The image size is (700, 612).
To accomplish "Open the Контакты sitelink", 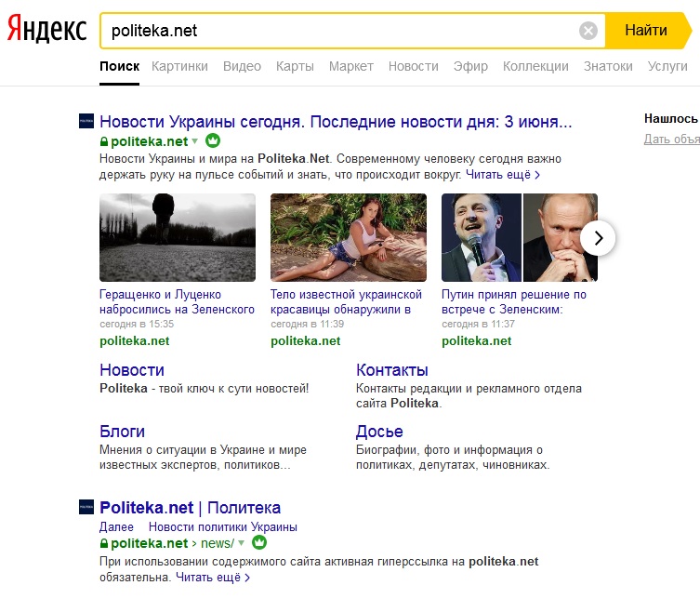I will [392, 370].
